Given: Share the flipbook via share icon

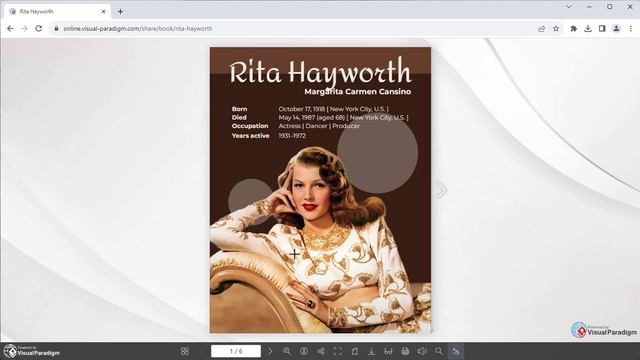Looking at the screenshot, I should pos(321,351).
